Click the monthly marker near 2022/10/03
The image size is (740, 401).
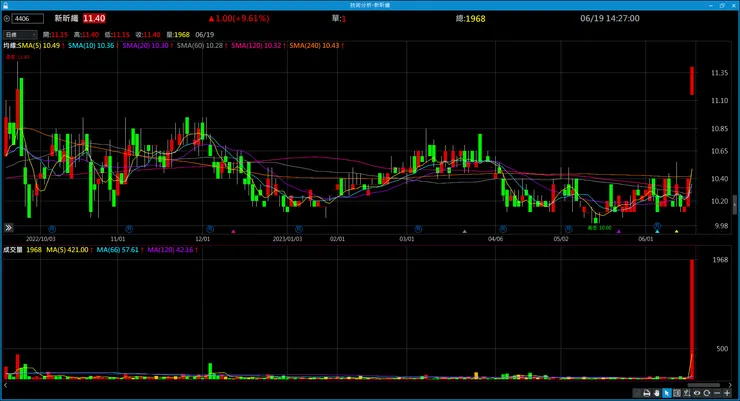click(x=52, y=229)
